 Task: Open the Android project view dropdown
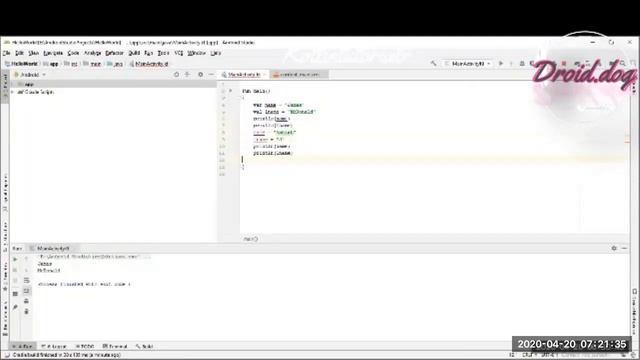click(x=30, y=75)
